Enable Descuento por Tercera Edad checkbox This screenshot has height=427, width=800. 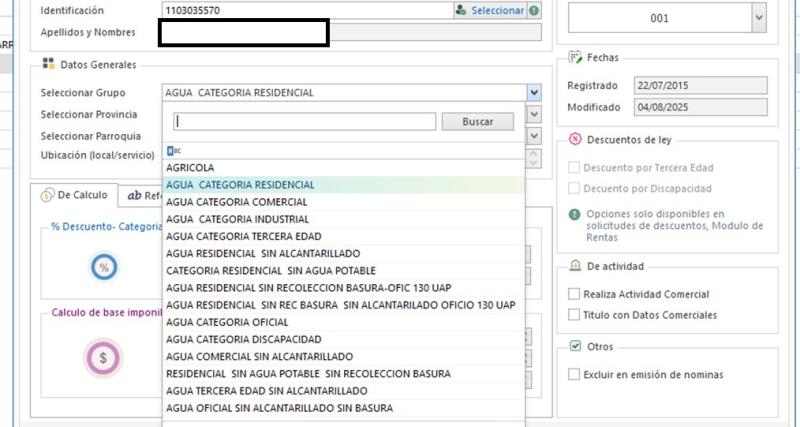tap(574, 167)
